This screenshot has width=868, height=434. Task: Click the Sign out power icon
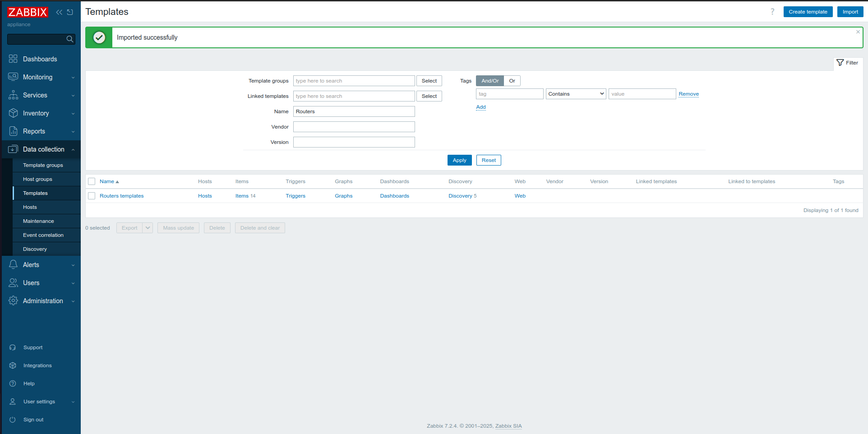(x=13, y=420)
